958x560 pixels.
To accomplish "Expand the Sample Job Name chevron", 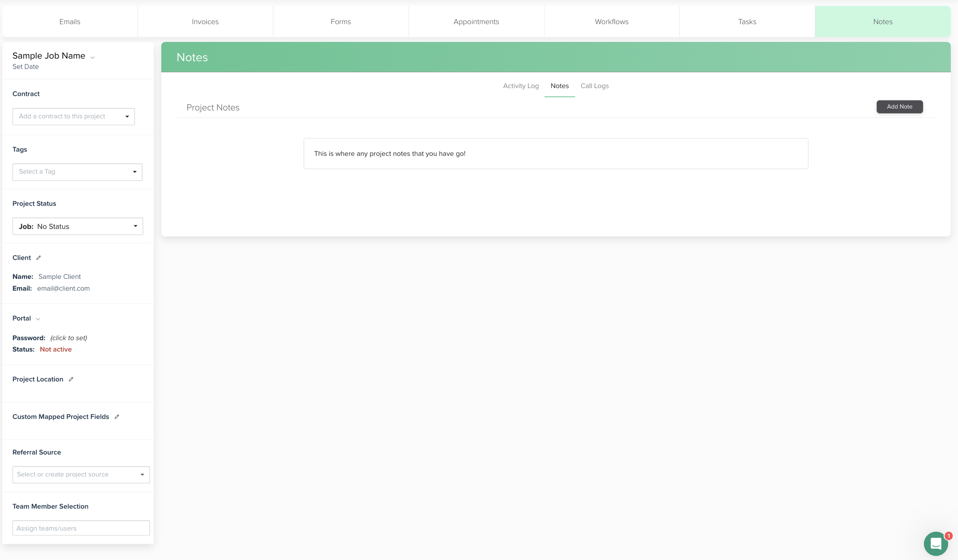I will click(92, 57).
